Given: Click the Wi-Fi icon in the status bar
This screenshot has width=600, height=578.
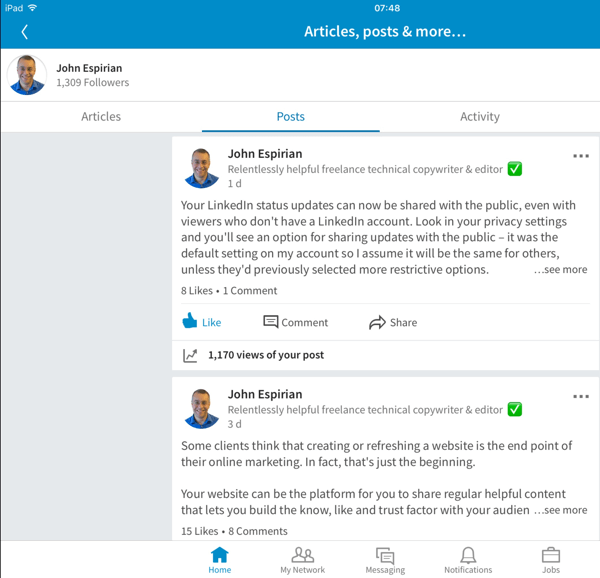Looking at the screenshot, I should (x=33, y=8).
